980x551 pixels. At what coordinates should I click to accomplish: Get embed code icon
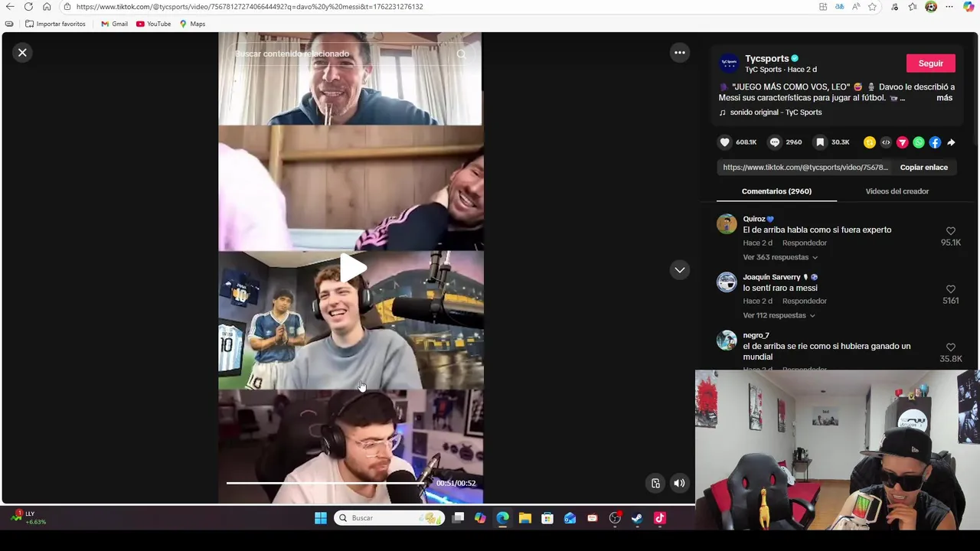click(x=886, y=142)
